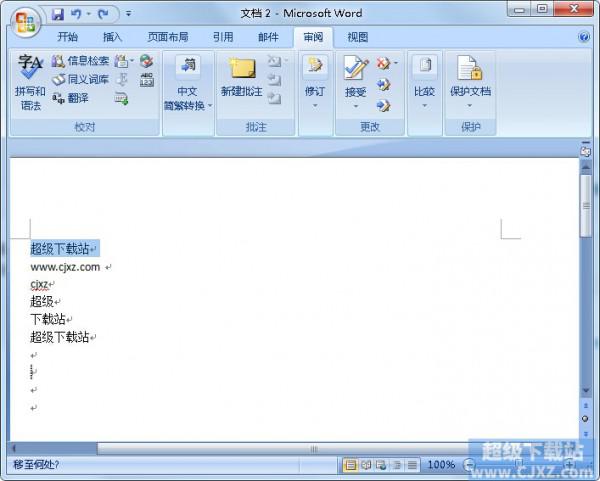Go to the previous comment icon
This screenshot has width=600, height=481.
click(274, 80)
